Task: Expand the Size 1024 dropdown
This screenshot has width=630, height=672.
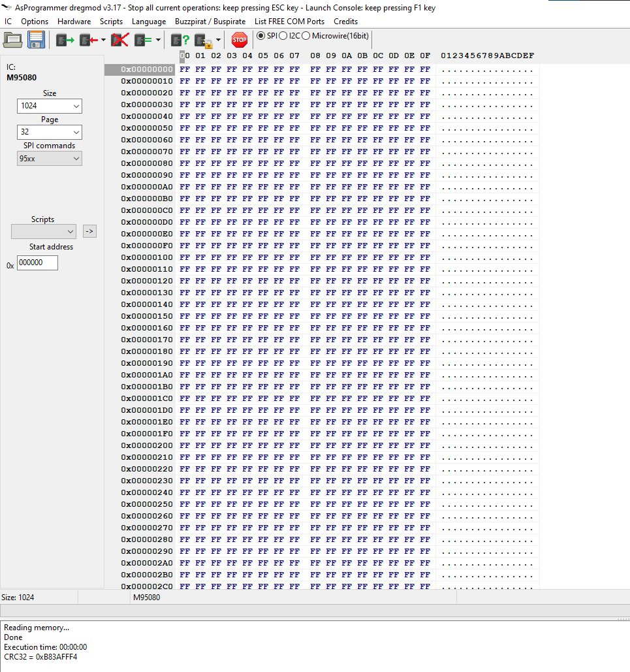Action: (x=50, y=106)
